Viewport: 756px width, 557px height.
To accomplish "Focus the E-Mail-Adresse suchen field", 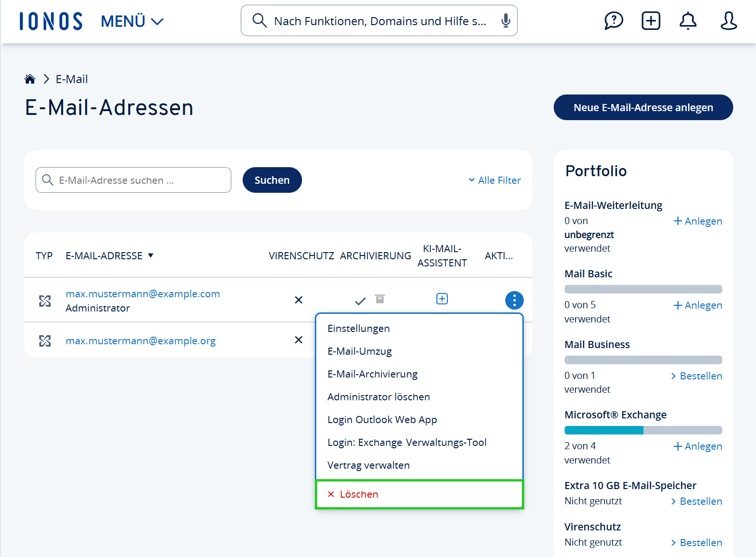I will tap(133, 180).
